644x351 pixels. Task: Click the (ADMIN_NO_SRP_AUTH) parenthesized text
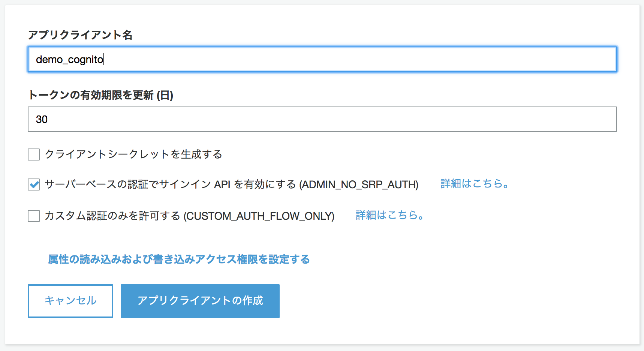coord(359,184)
